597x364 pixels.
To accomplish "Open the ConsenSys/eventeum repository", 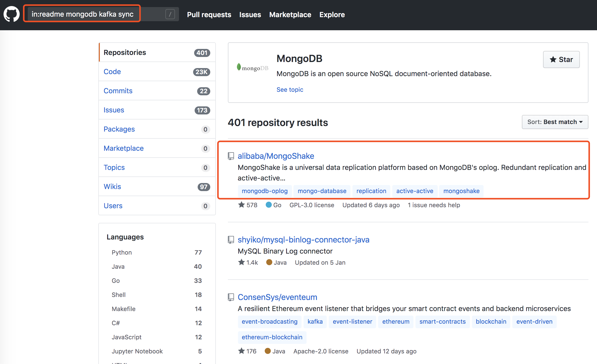I will [x=277, y=297].
